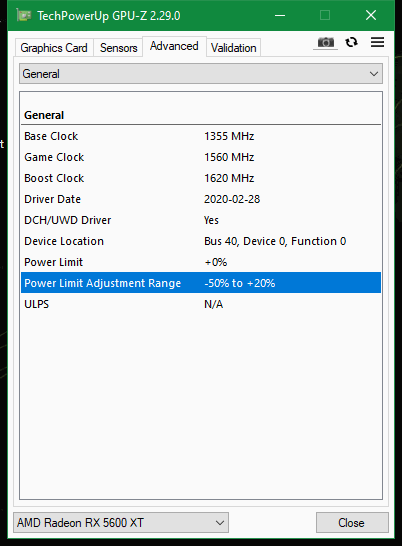Select the ULPS row

201,304
